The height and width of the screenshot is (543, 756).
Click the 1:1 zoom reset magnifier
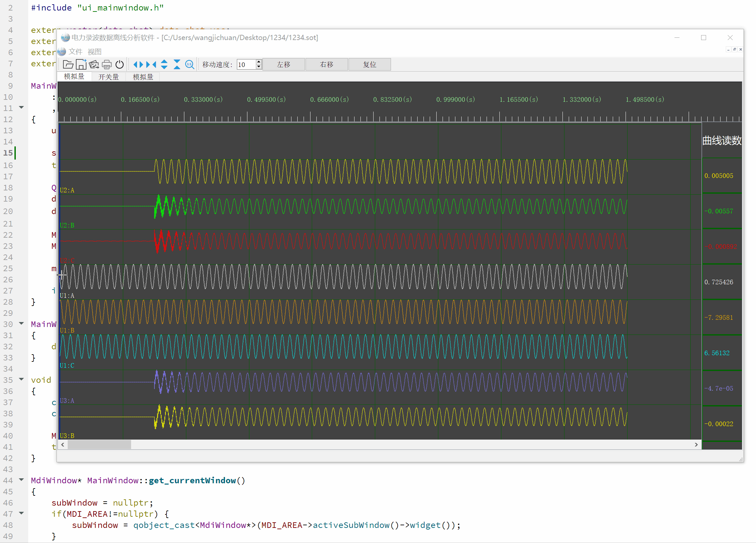point(190,64)
